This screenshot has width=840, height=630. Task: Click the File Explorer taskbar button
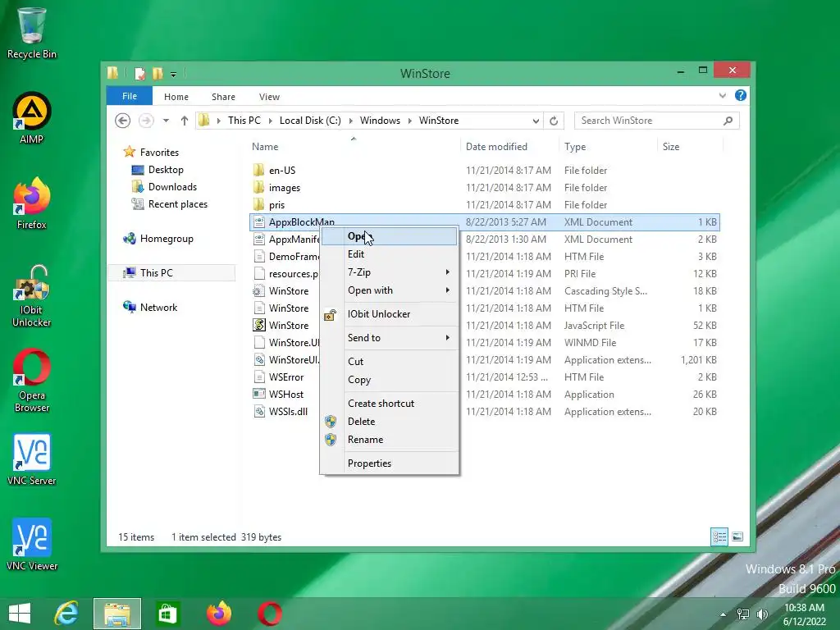[x=117, y=614]
